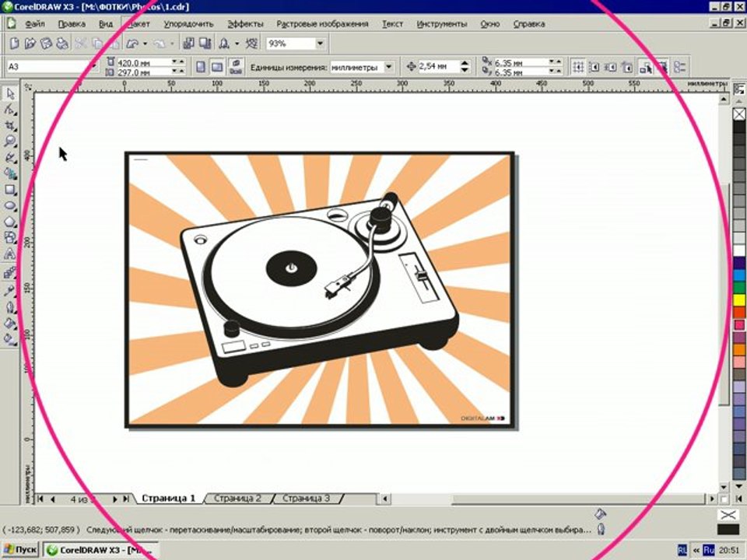Select the Polygon tool

point(10,222)
